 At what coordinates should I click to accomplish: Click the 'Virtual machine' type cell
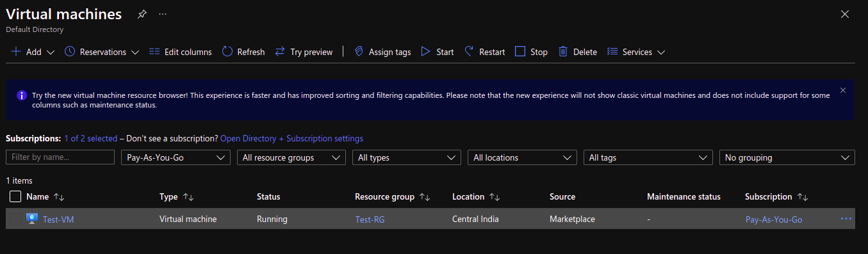(188, 219)
